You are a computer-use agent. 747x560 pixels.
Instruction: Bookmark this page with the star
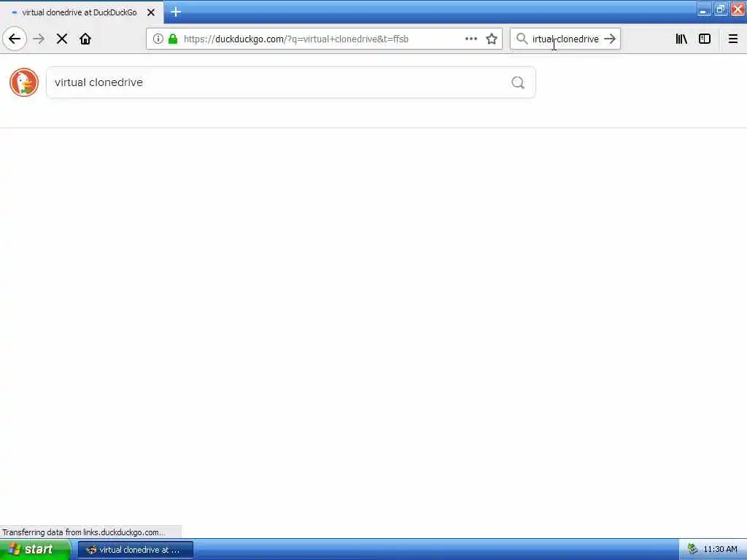tap(492, 39)
